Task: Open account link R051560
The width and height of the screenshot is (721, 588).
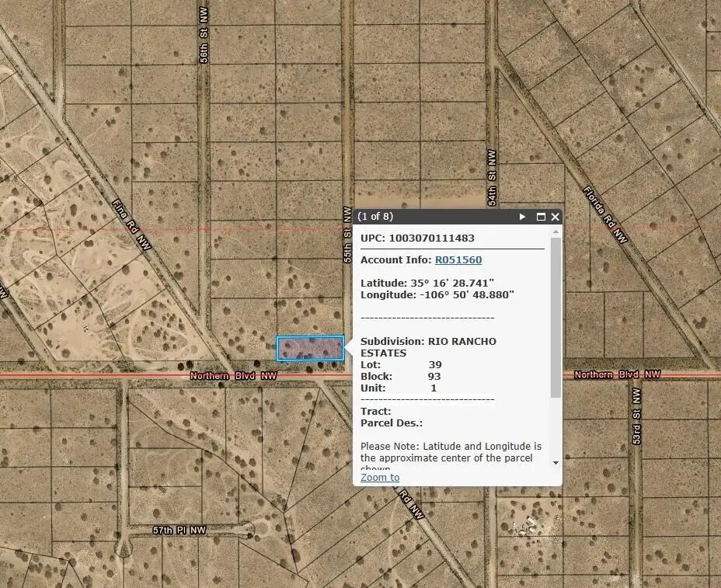Action: [458, 259]
